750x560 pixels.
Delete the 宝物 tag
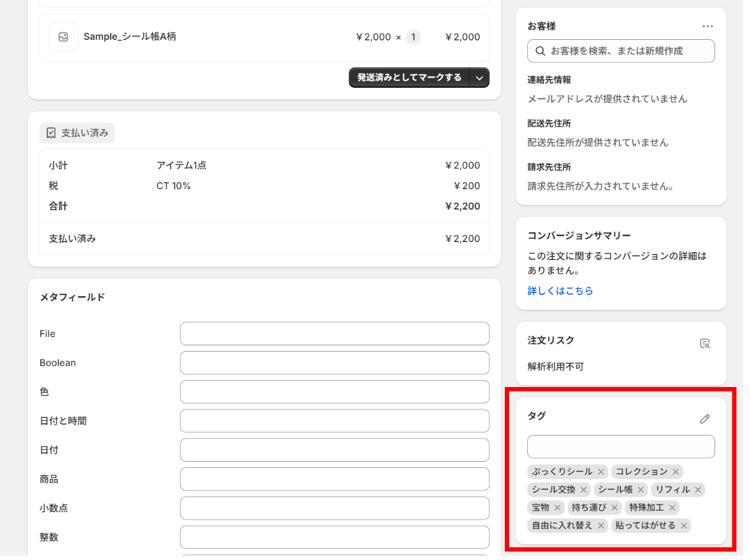tap(557, 508)
